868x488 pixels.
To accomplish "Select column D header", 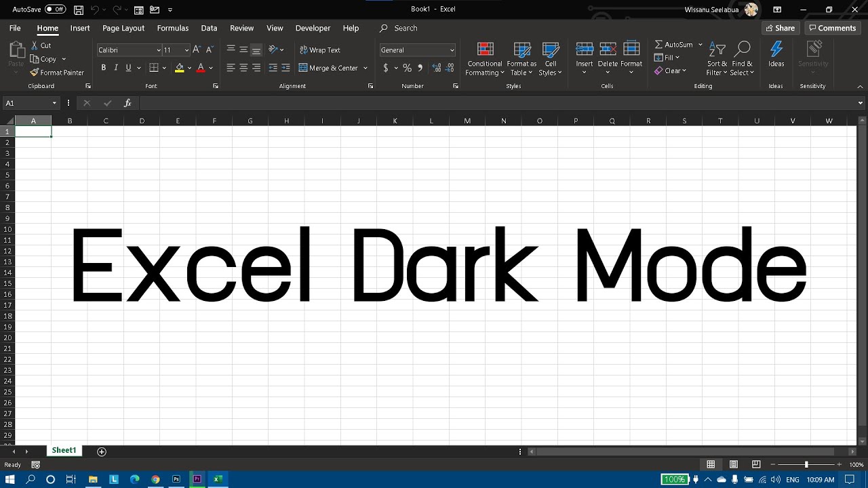I will 142,121.
